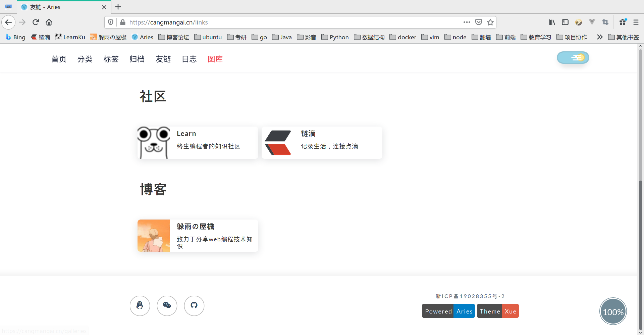This screenshot has width=644, height=335.
Task: Open the LearnKu bookmark
Action: 70,37
